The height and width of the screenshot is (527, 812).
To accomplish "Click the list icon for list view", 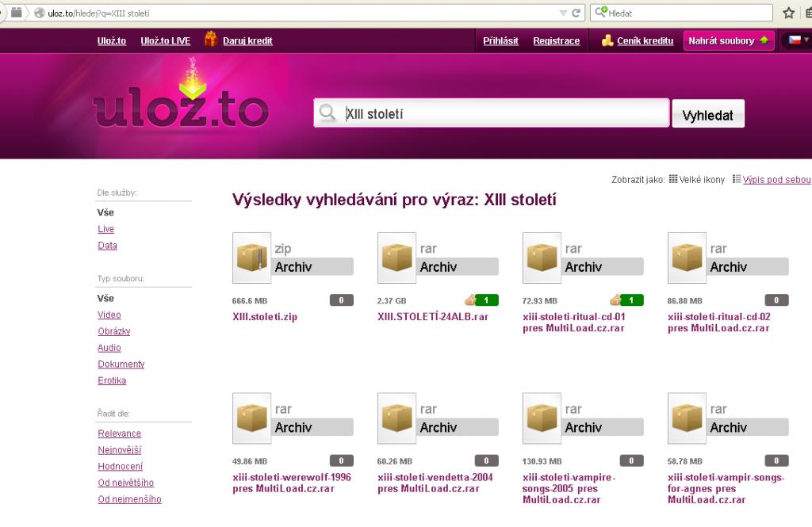I will (x=737, y=179).
